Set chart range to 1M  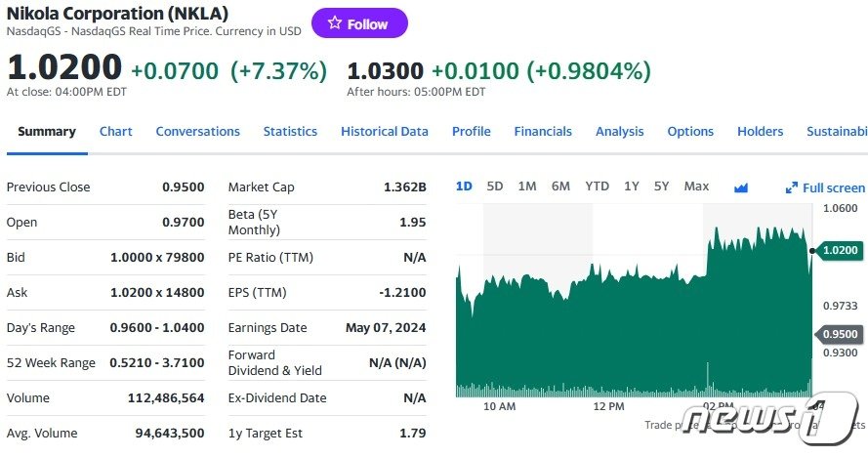click(527, 187)
